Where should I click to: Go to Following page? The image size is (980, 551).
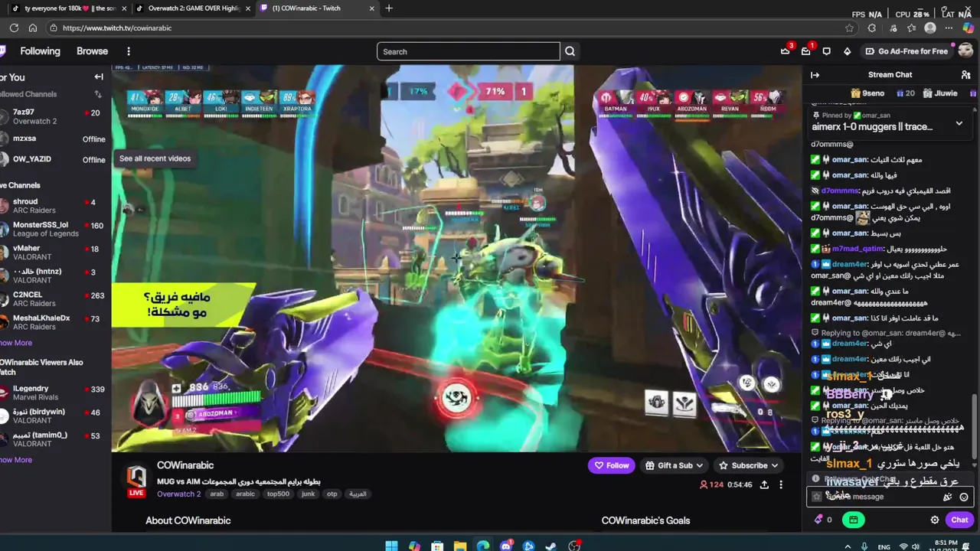40,51
